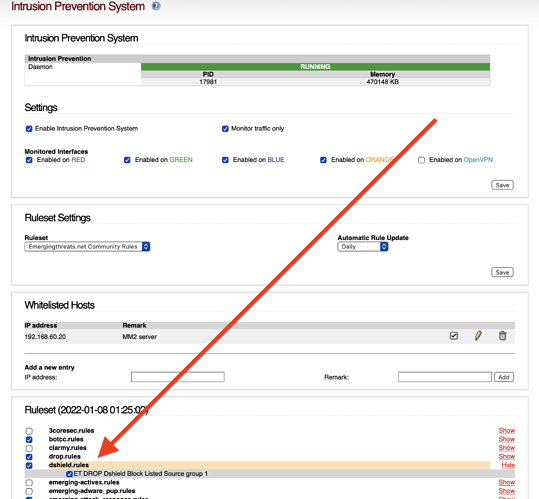
Task: Disable Monitor traffic only option
Action: coord(225,129)
